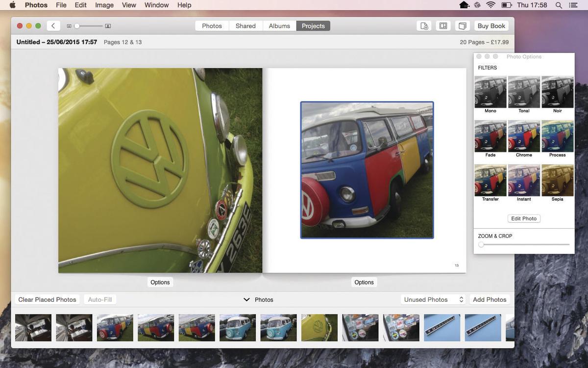This screenshot has height=368, width=588.
Task: Apply the Instant filter
Action: pyautogui.click(x=524, y=180)
